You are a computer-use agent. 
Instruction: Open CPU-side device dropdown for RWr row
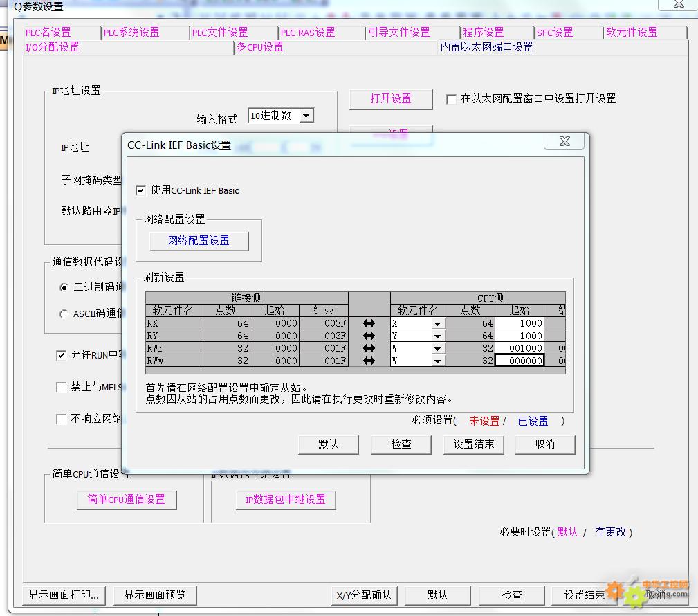pos(437,348)
